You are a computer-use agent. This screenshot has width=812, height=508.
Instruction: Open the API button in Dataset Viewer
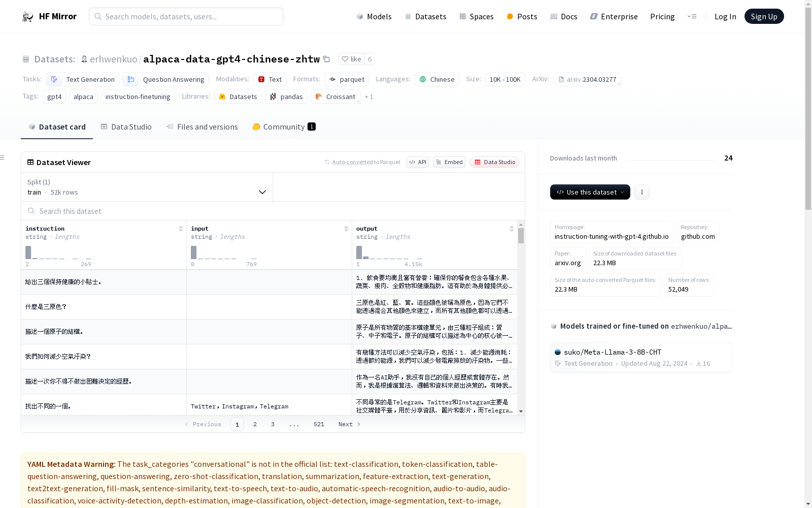[x=418, y=162]
